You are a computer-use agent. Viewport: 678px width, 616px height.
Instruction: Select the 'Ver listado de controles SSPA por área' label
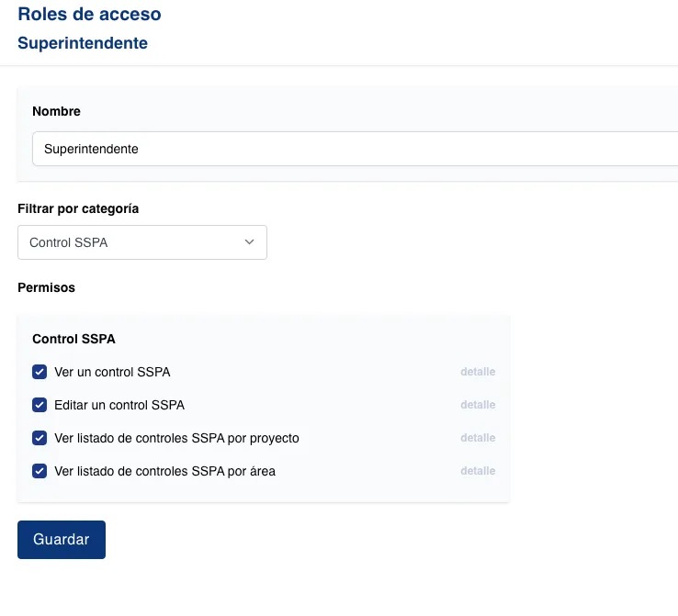point(164,471)
